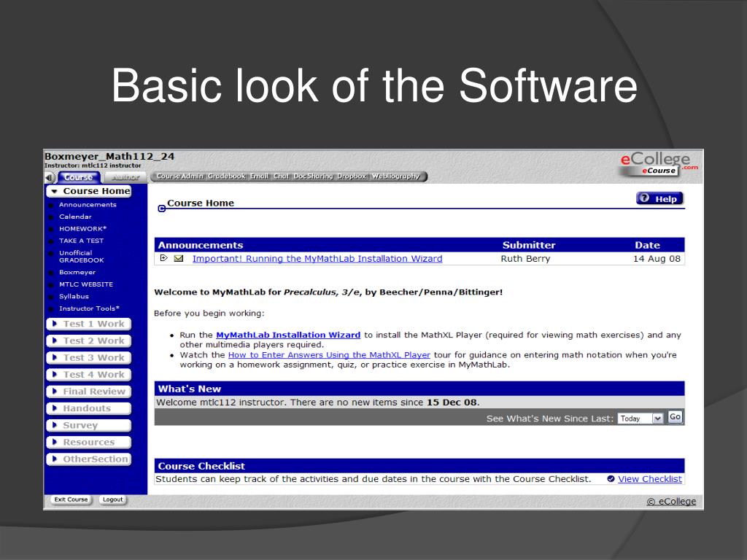Screen dimensions: 747x560
Task: Click the Logout button
Action: point(113,499)
